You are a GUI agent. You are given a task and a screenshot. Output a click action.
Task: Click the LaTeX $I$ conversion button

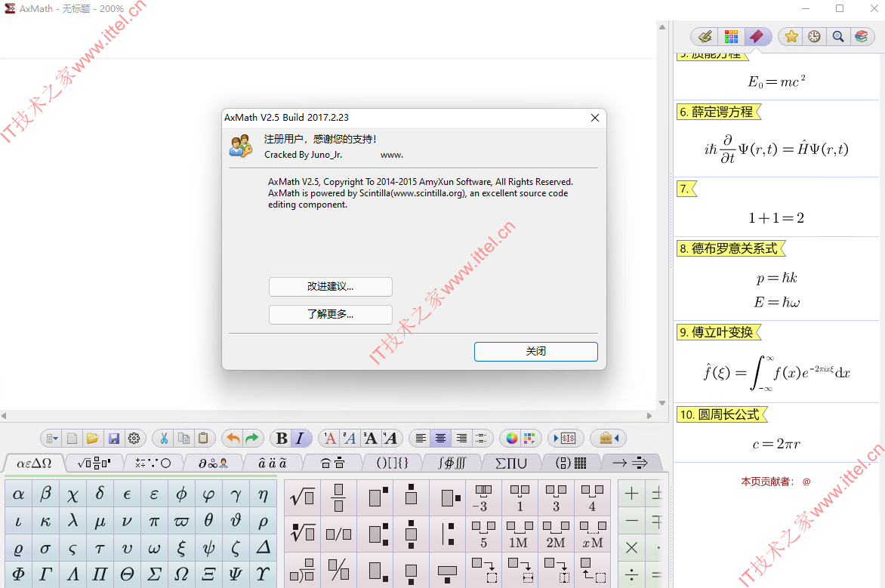click(x=565, y=439)
